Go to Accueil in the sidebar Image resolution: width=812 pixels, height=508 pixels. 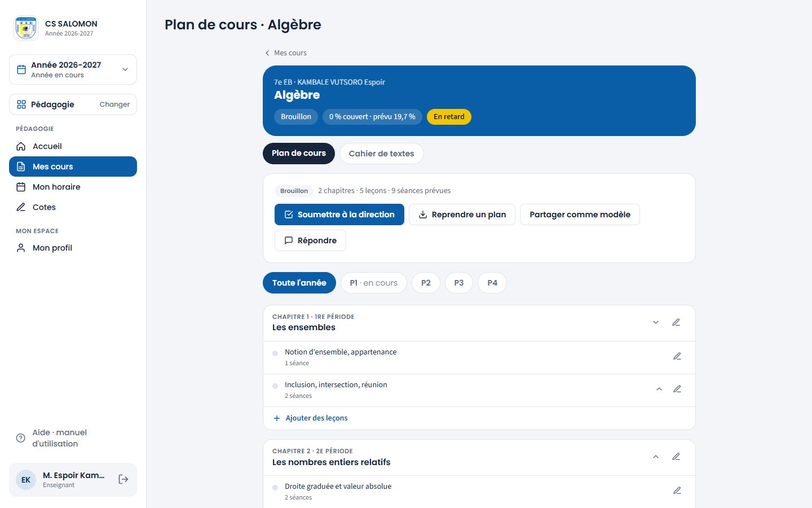click(x=73, y=146)
